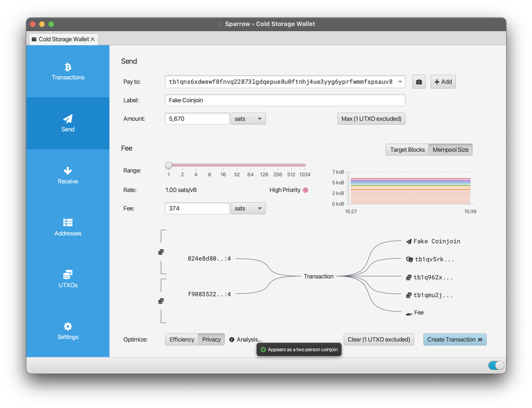532x408 pixels.
Task: Open the Transactions sidebar section
Action: [68, 72]
